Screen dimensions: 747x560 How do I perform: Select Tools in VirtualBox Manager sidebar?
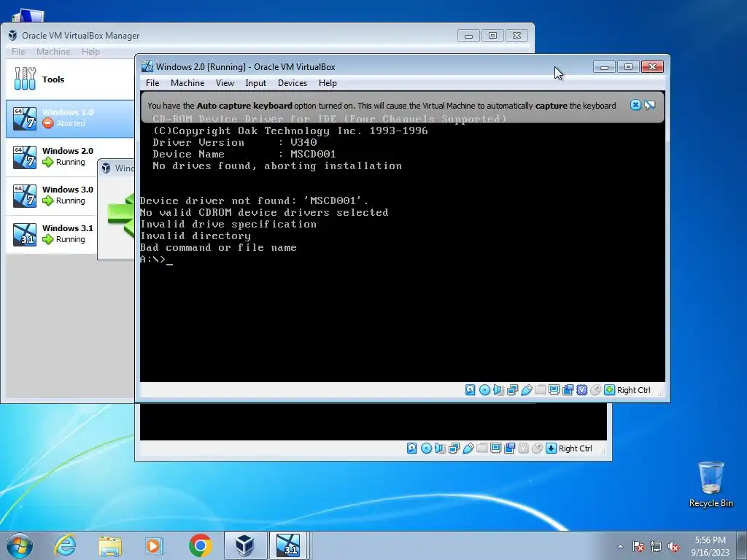pyautogui.click(x=70, y=79)
